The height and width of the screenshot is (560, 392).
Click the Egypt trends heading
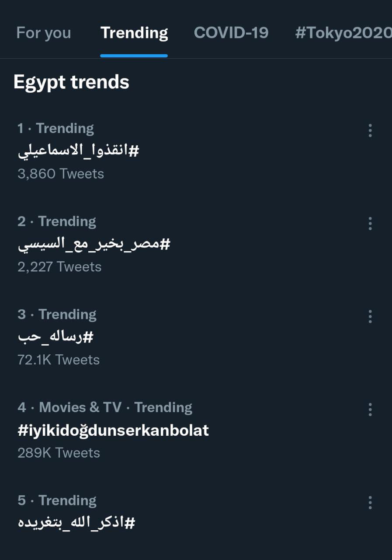pos(71,82)
